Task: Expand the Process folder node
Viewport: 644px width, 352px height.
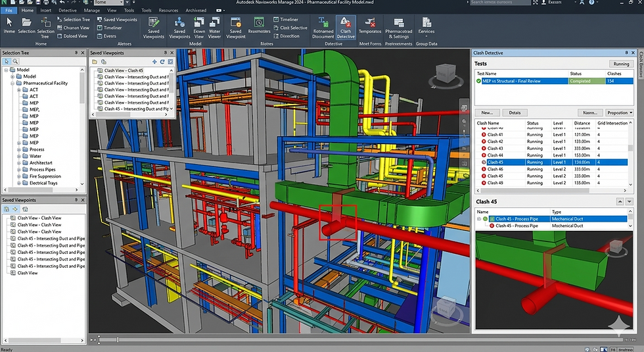Action: coord(19,150)
